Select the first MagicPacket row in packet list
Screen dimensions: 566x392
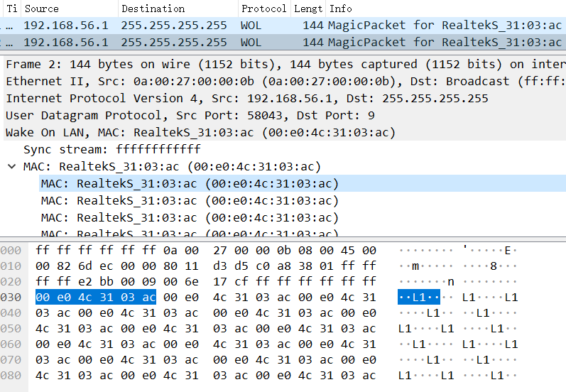[284, 25]
